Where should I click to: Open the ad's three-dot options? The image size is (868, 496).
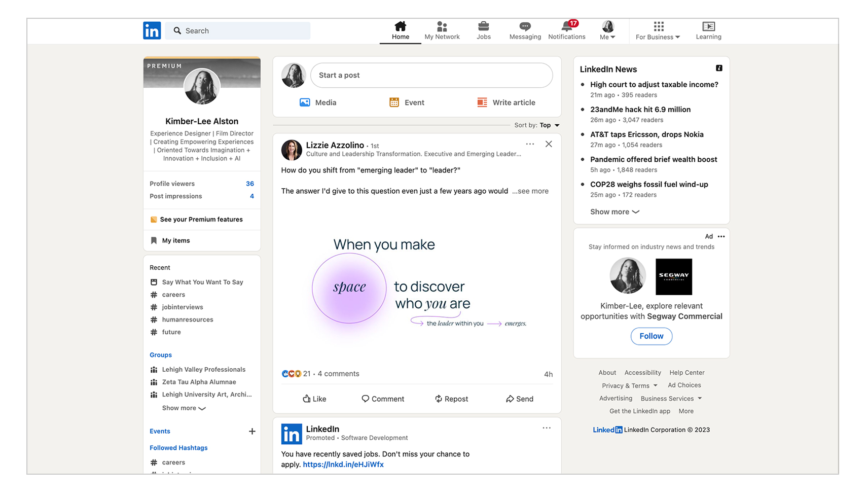coord(721,236)
